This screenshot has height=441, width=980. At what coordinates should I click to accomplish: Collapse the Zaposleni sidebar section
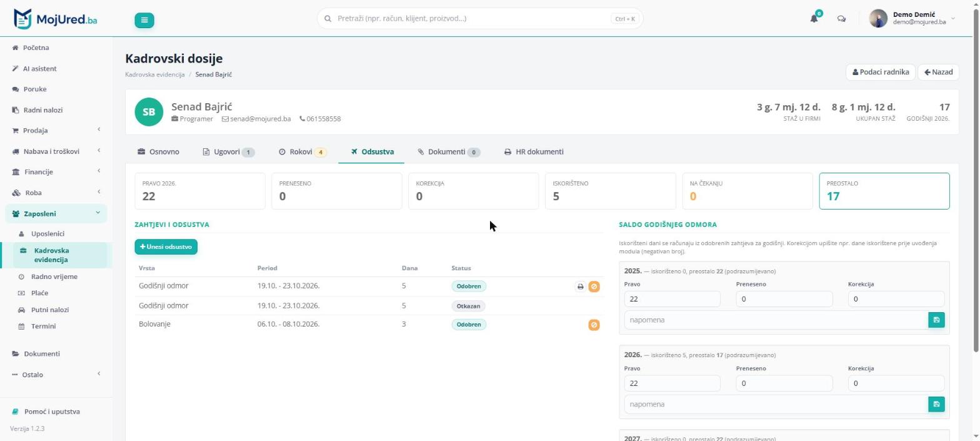pos(56,213)
